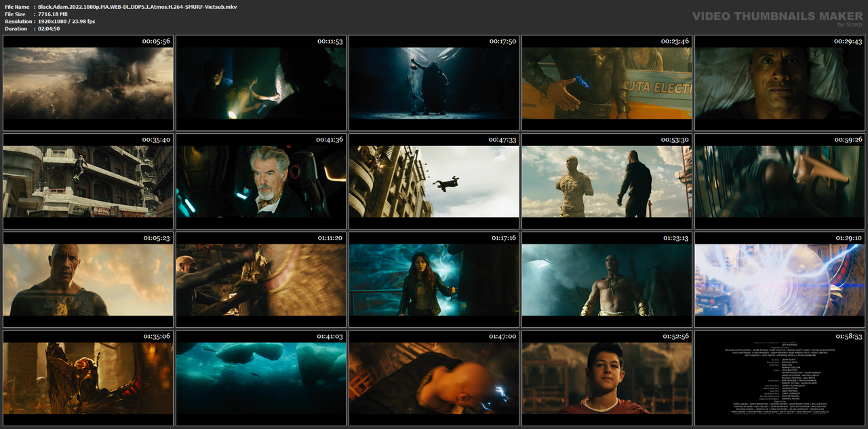Screen dimensions: 868x429
Task: Choose the thumbnail at 01:41:03
Action: coord(261,377)
